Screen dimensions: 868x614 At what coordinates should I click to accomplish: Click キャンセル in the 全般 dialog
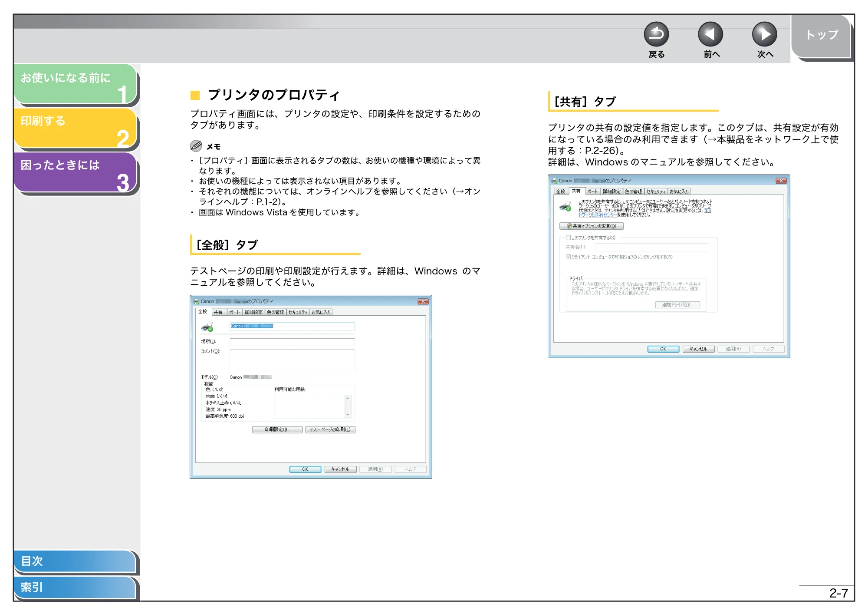(x=340, y=469)
